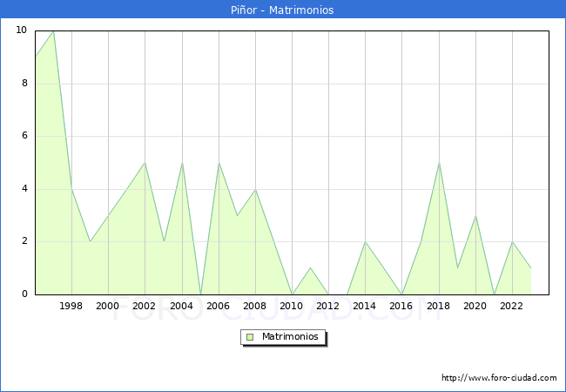Click the 2002 year label on the axis
This screenshot has height=392, width=566.
coord(145,306)
